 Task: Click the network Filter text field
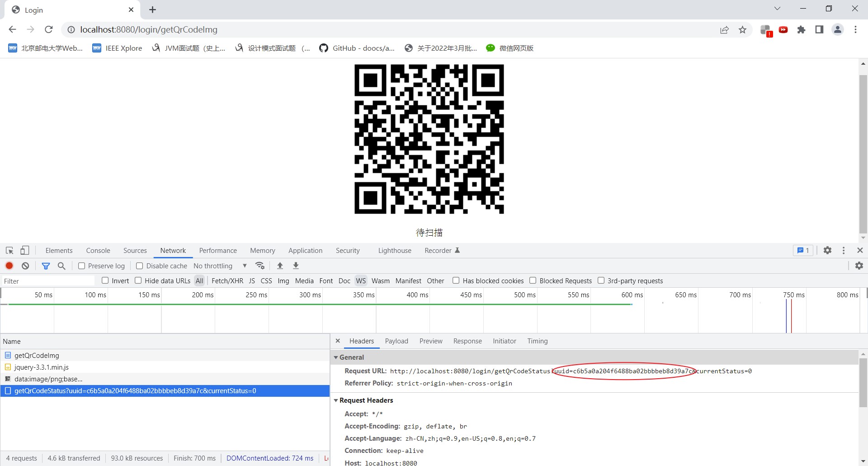pos(47,281)
